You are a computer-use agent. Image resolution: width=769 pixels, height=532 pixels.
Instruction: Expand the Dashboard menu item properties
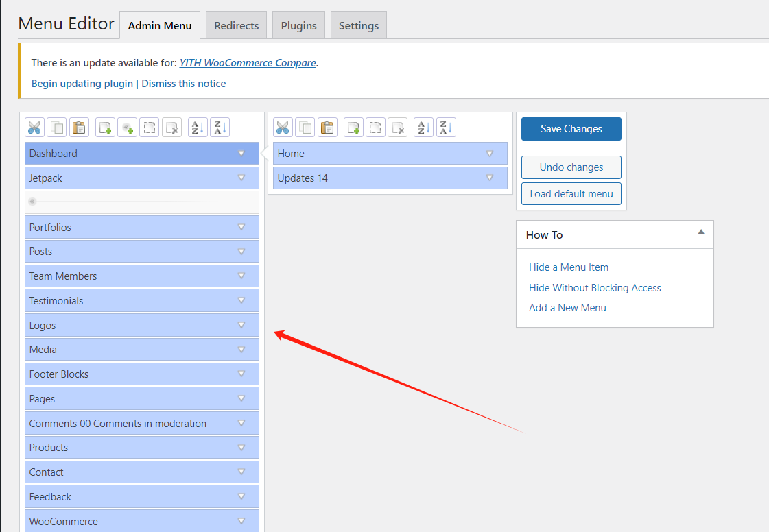click(x=241, y=154)
